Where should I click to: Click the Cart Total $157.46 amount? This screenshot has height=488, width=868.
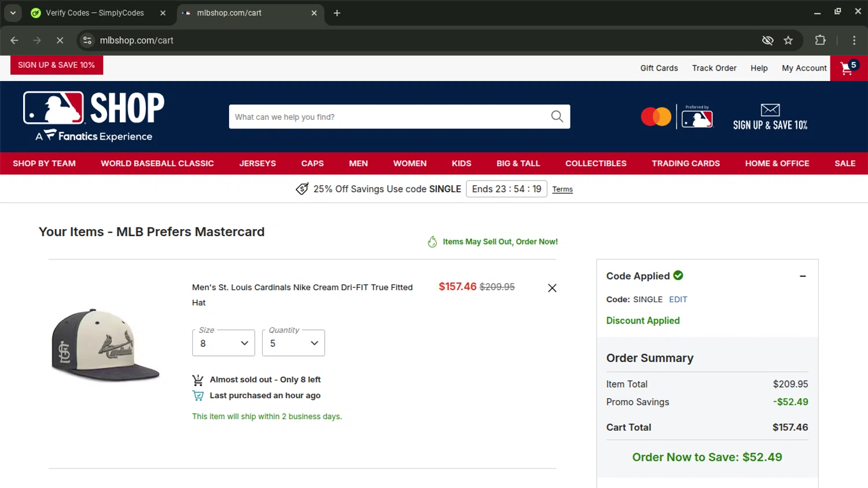coord(790,427)
